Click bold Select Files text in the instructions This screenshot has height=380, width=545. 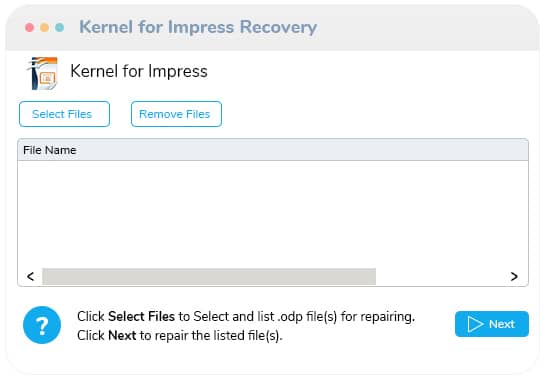[x=141, y=316]
